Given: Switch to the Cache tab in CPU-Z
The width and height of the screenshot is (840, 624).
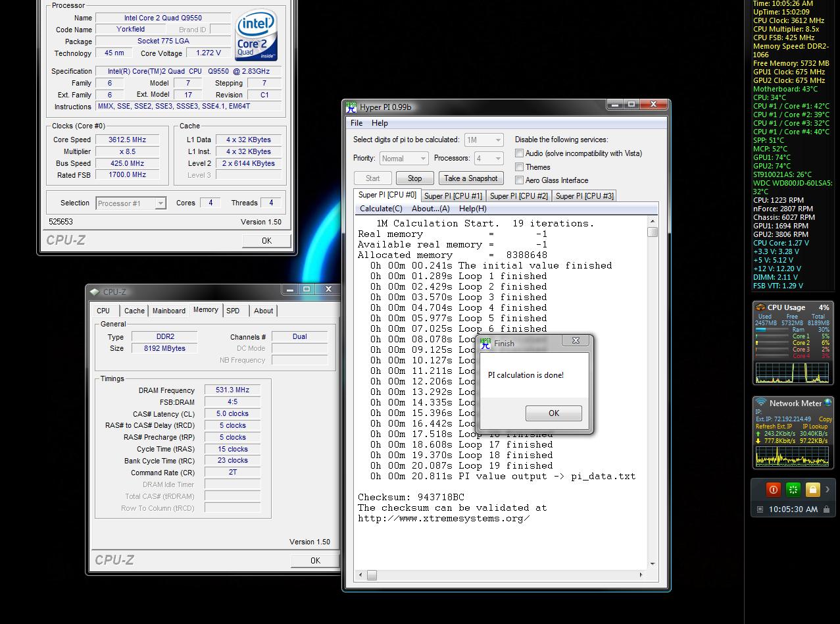Looking at the screenshot, I should click(x=134, y=311).
